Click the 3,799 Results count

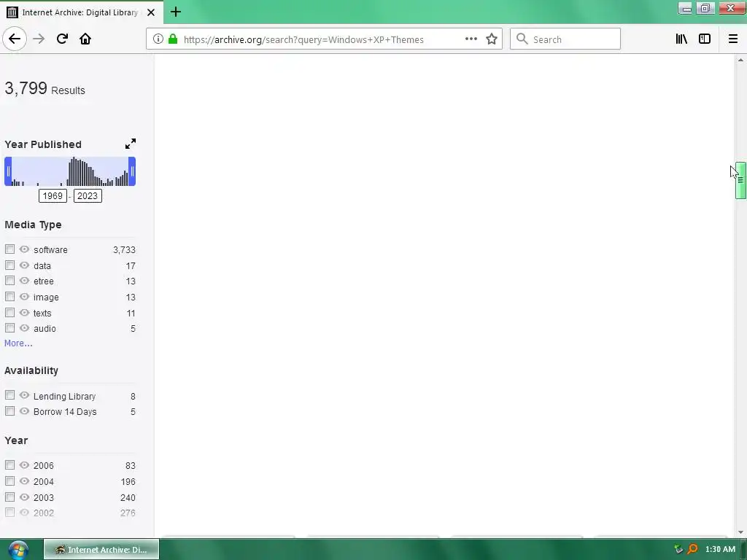(44, 88)
